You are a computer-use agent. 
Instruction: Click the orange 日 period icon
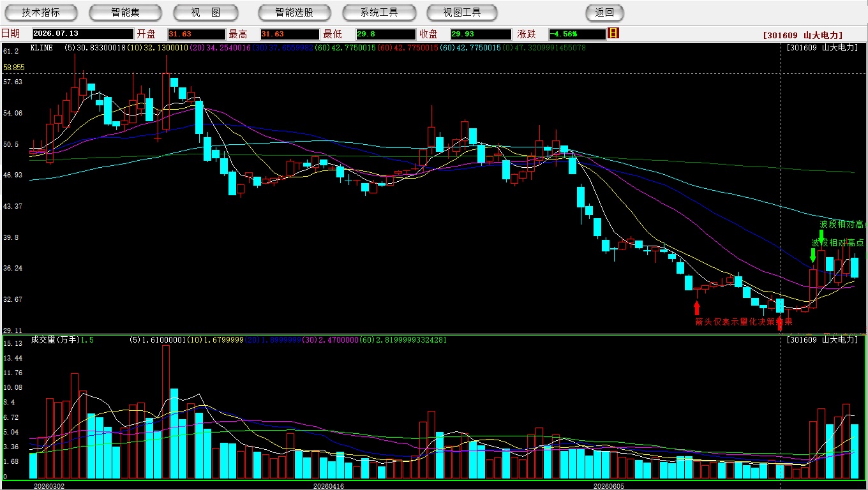click(613, 33)
